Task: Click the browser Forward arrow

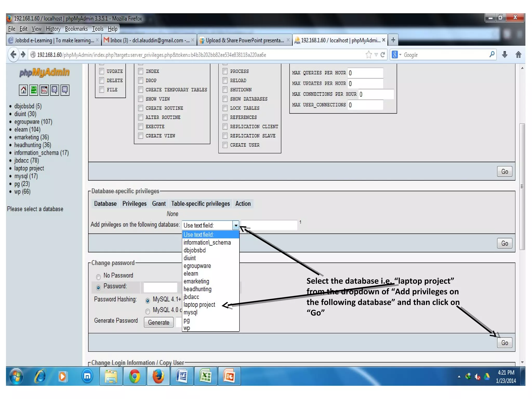Action: coord(23,55)
